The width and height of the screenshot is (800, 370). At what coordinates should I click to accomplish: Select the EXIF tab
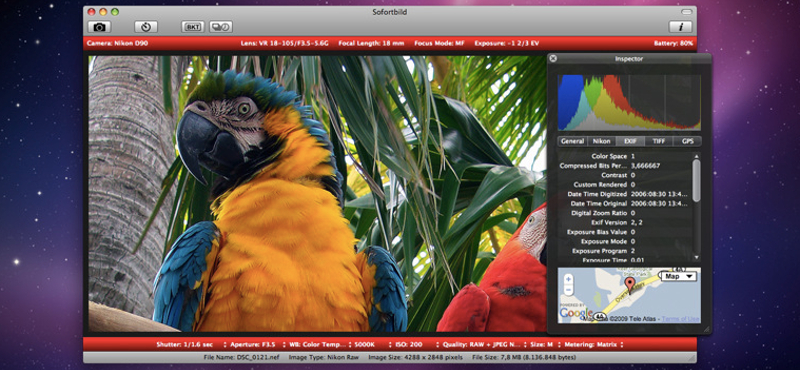(x=630, y=141)
